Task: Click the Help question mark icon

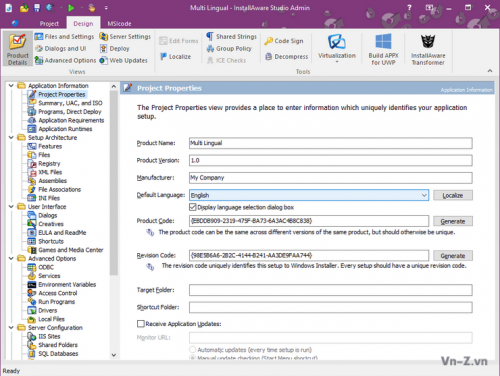Action: (x=409, y=7)
